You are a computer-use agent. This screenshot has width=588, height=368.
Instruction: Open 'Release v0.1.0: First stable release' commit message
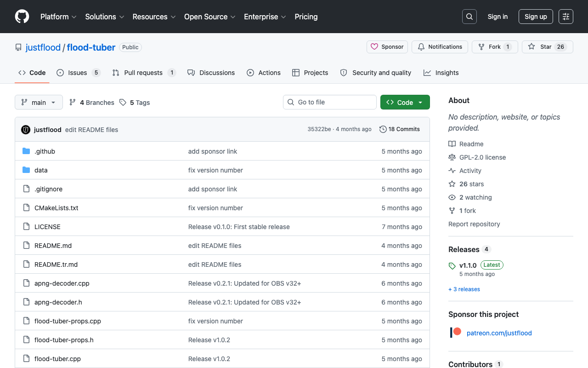tap(239, 227)
